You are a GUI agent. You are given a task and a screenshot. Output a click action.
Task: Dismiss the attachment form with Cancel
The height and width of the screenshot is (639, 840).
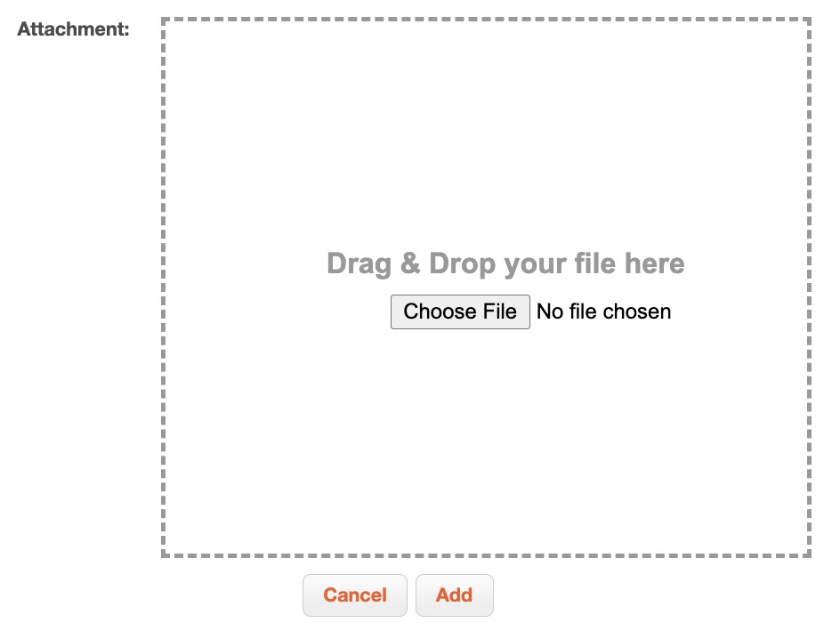coord(354,595)
